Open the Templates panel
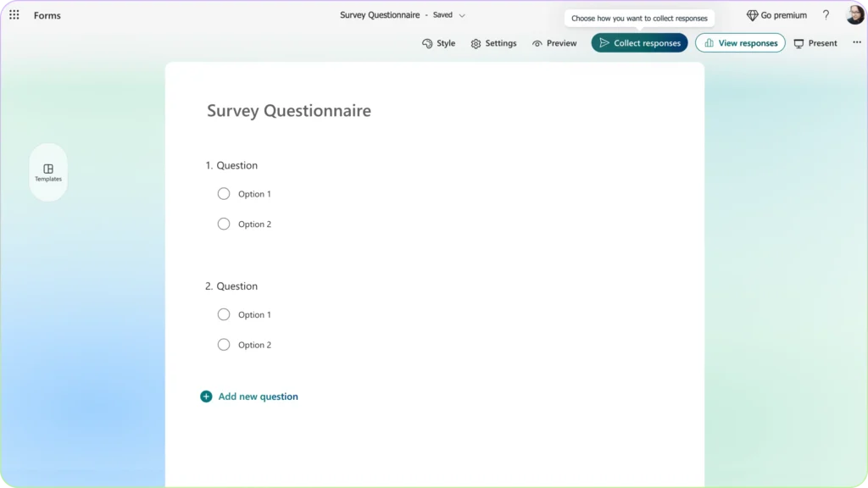 point(48,172)
